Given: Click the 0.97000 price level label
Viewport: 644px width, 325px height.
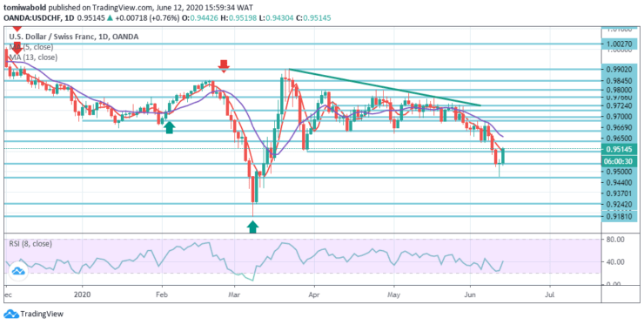Looking at the screenshot, I should (621, 117).
